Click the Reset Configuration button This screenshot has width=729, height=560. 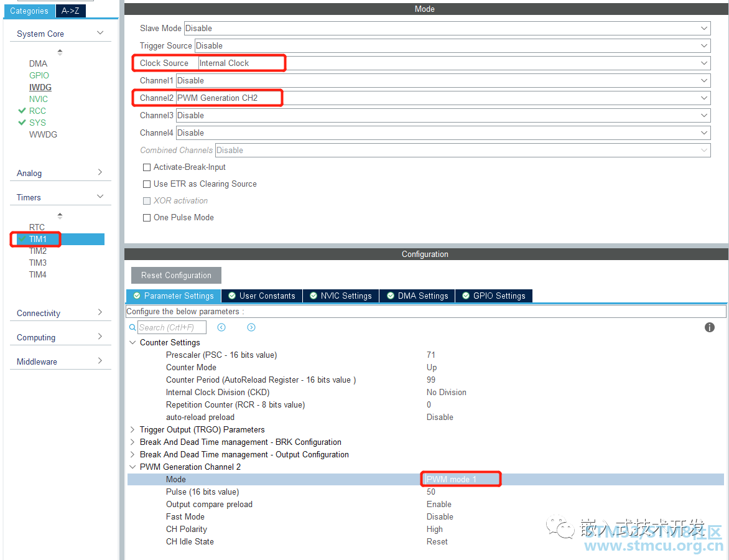tap(176, 276)
